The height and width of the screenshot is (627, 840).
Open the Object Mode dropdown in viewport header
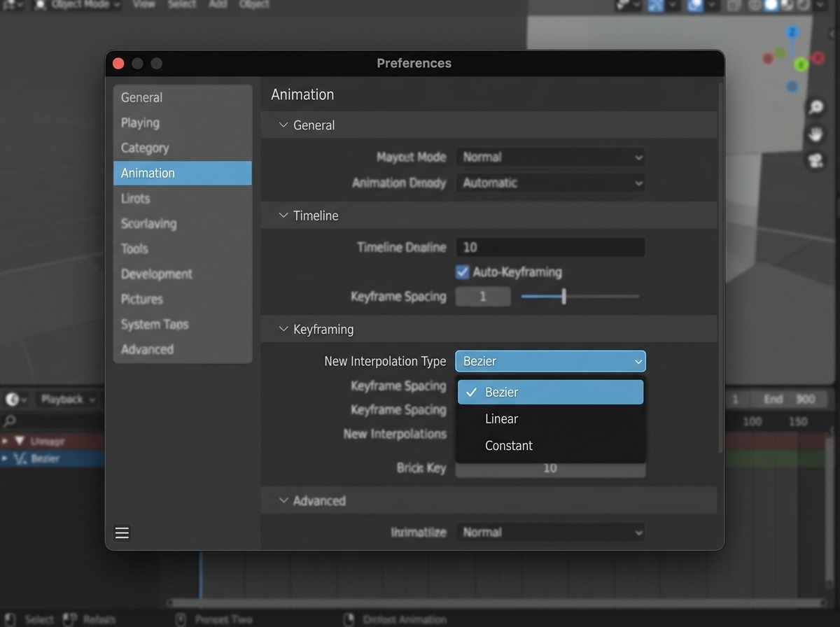[77, 4]
